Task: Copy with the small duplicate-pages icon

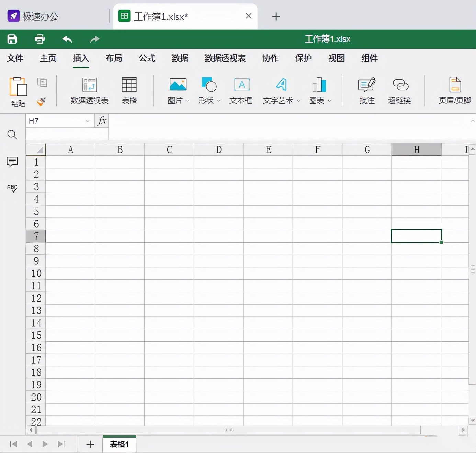Action: pos(42,82)
